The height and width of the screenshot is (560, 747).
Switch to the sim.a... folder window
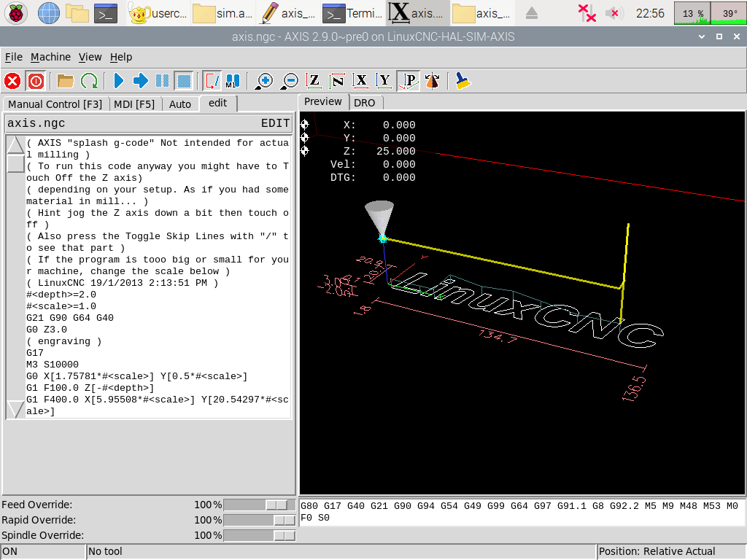pos(222,13)
